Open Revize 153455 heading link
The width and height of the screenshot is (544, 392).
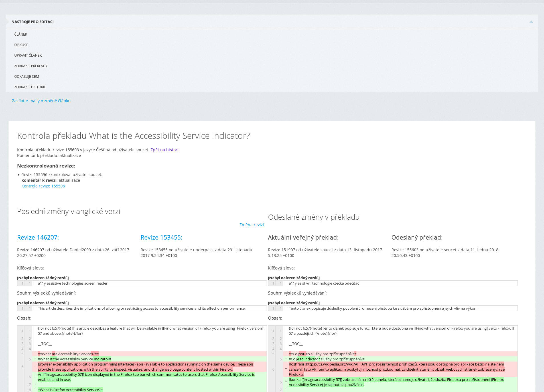click(161, 238)
